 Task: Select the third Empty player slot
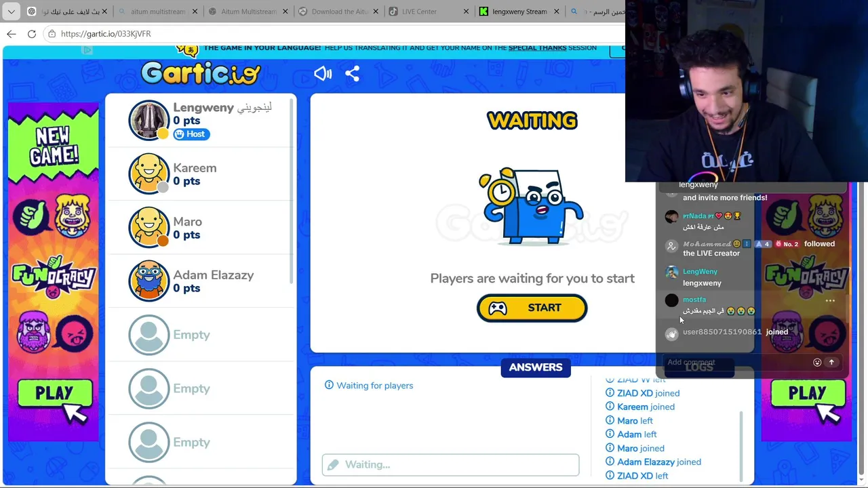pyautogui.click(x=200, y=442)
